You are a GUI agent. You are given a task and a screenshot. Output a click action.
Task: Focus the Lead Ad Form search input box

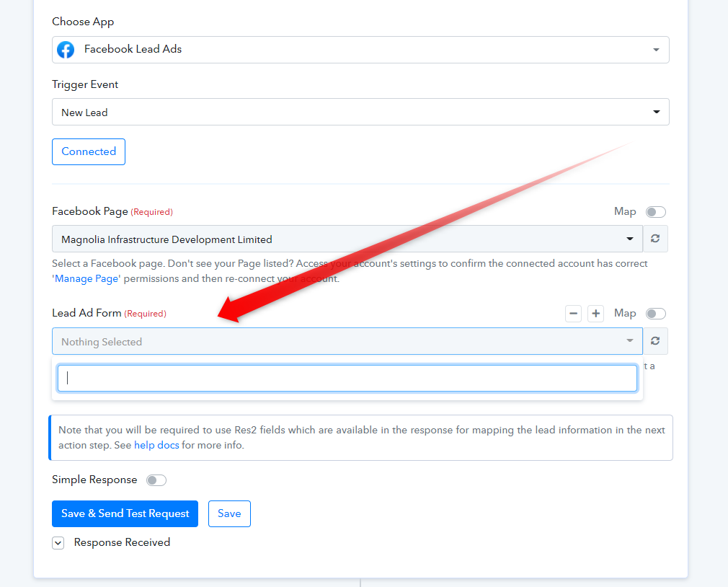(347, 378)
